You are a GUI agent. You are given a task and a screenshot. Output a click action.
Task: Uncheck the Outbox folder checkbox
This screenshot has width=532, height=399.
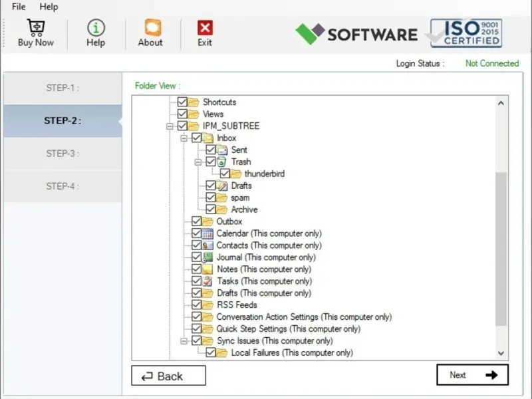click(x=196, y=221)
